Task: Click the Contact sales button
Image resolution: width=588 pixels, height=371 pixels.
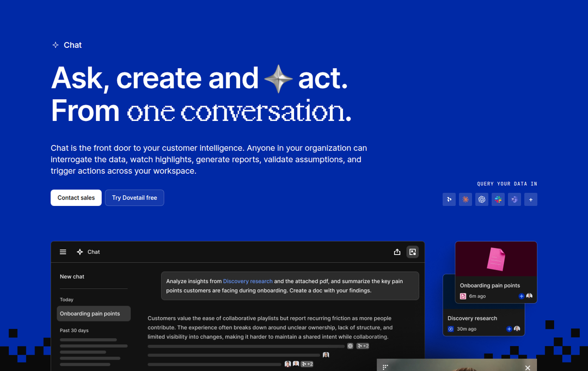Action: coord(76,198)
